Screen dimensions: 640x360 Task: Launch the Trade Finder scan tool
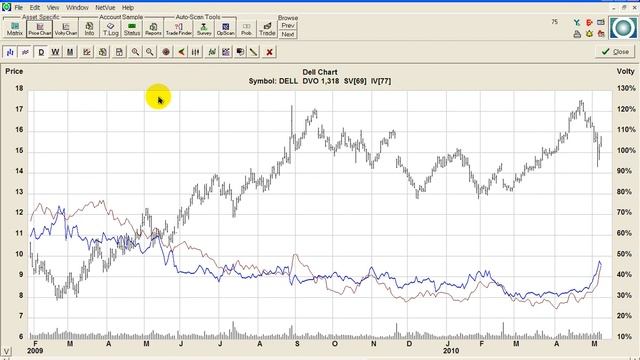179,29
